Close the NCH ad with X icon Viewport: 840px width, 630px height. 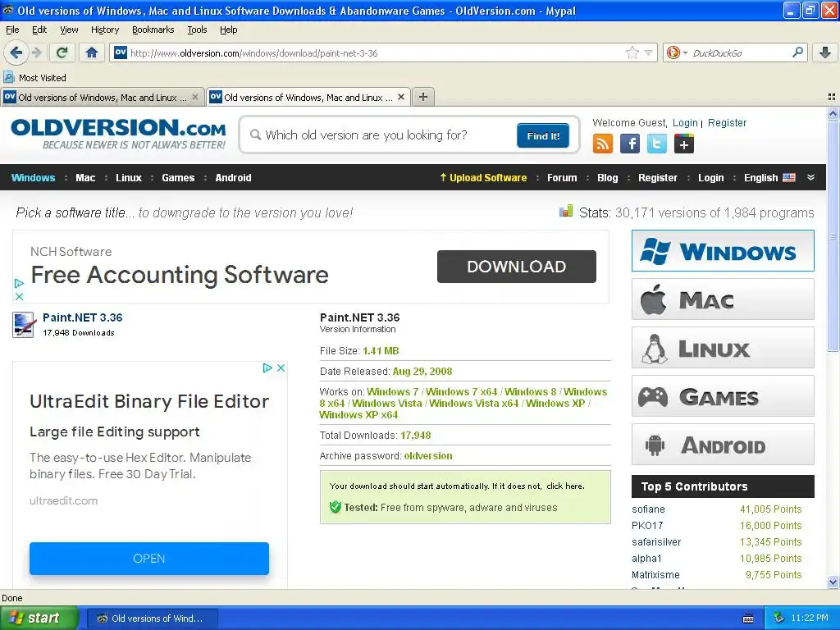coord(19,296)
